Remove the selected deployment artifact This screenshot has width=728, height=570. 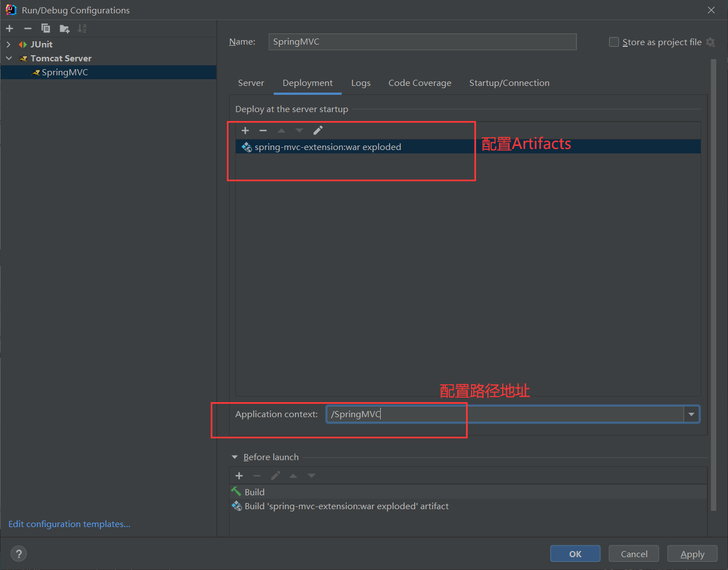click(263, 131)
